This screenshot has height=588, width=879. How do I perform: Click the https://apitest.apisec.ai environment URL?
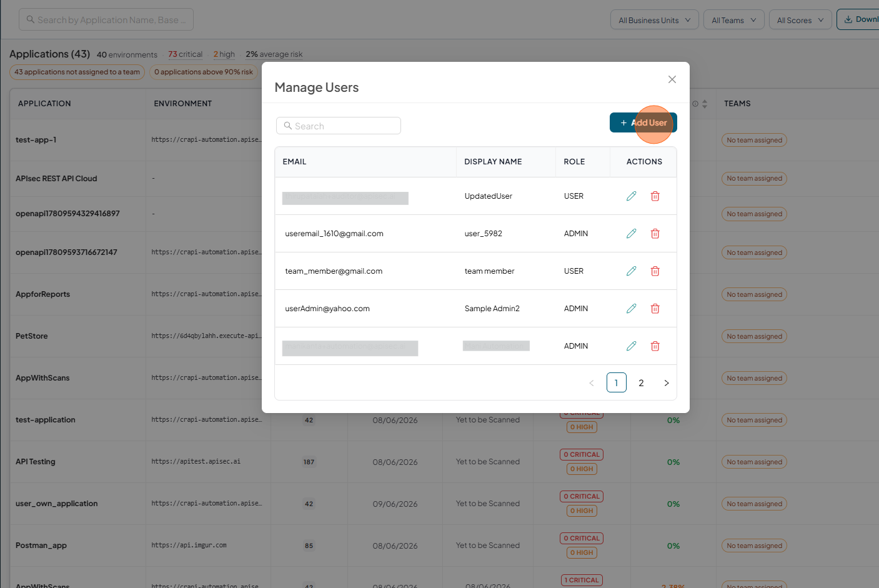(196, 462)
